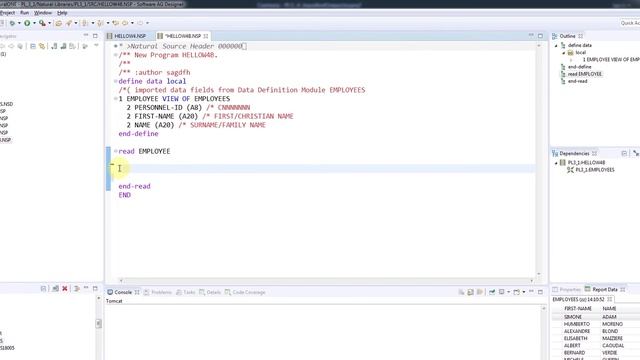This screenshot has width=640, height=360.
Task: Open the run icon's dropdown arrow
Action: (34, 23)
